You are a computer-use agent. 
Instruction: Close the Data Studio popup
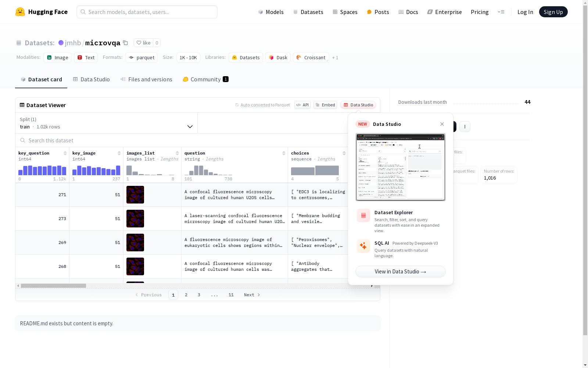point(442,124)
